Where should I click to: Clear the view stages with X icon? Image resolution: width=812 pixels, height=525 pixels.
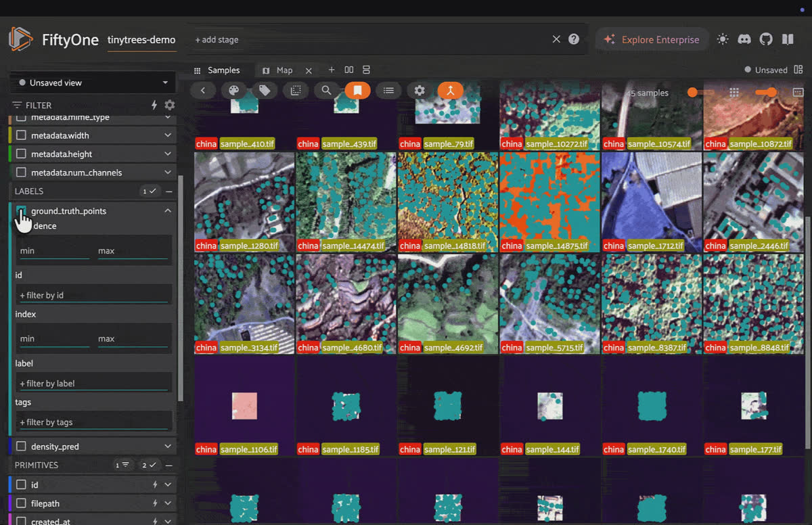click(x=556, y=39)
